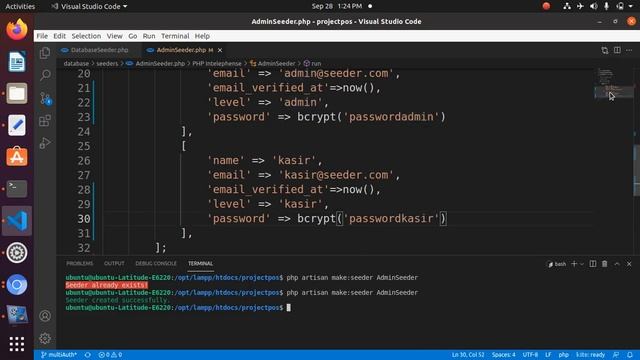Change the LF end-of-line sequence
The width and height of the screenshot is (640, 360).
pos(548,355)
